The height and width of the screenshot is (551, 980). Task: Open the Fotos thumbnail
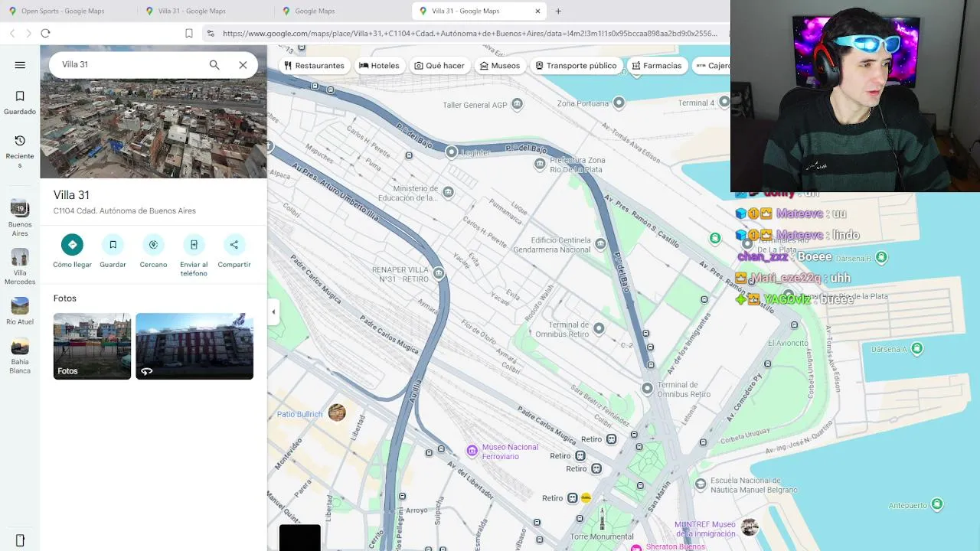[92, 346]
